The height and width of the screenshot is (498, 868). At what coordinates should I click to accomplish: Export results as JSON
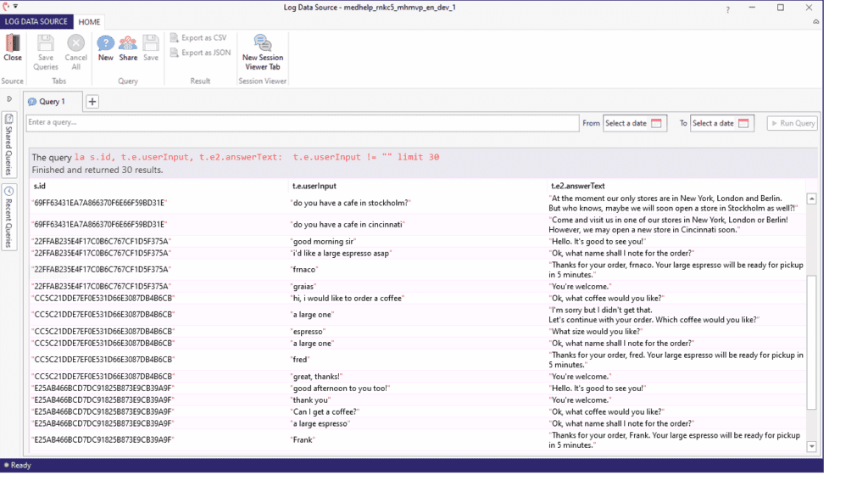(x=200, y=53)
